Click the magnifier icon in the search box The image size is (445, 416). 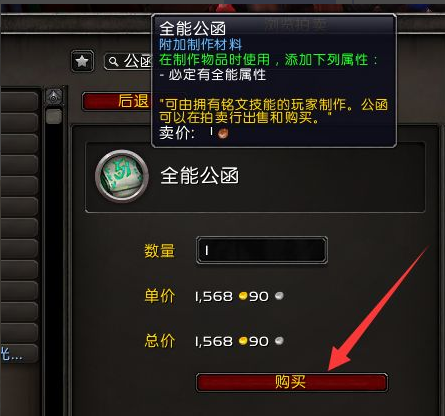pos(114,62)
